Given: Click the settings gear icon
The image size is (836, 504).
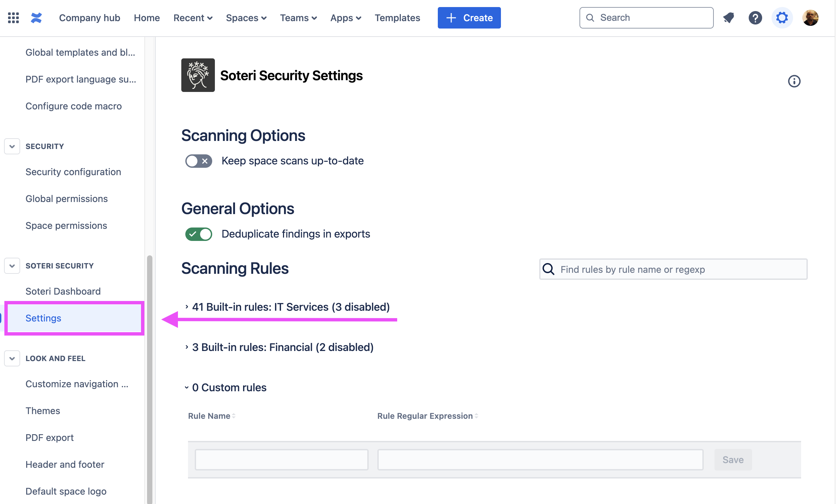Looking at the screenshot, I should click(x=782, y=18).
